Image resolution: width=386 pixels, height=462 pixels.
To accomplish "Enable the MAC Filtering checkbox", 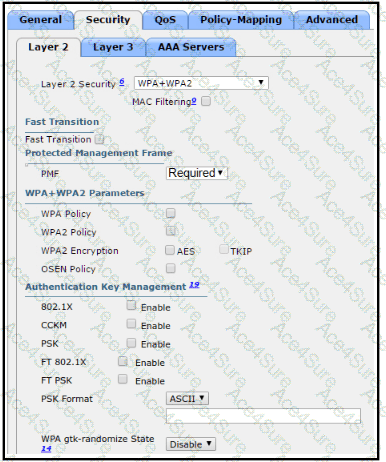I will coord(206,101).
